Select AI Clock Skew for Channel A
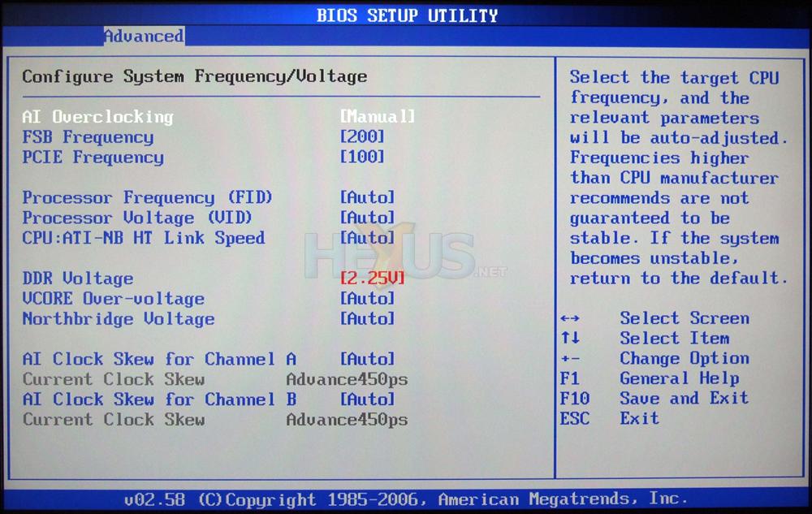Viewport: 812px width, 514px height. pos(159,359)
